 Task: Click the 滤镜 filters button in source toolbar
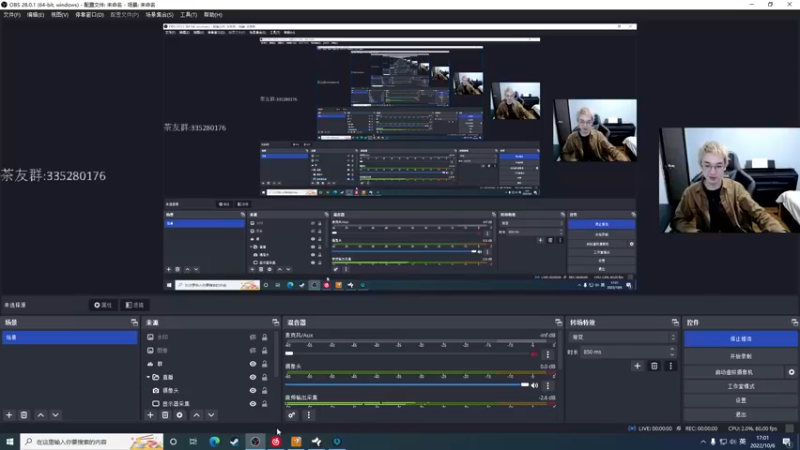(x=135, y=305)
